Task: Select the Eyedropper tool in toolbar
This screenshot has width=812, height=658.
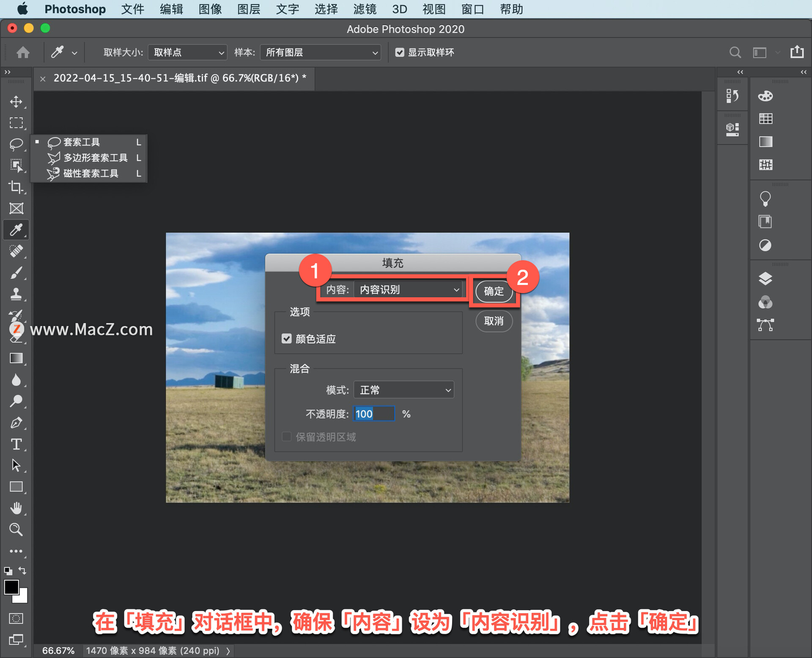Action: click(x=16, y=230)
